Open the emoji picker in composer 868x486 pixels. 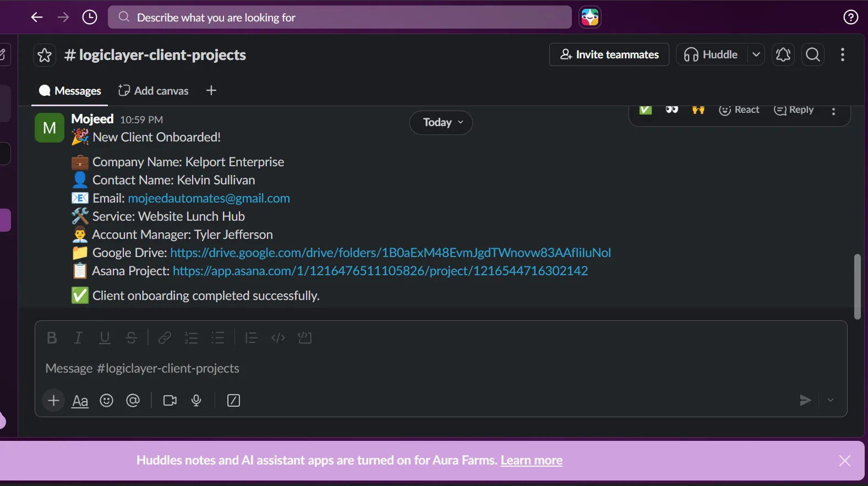click(x=106, y=401)
